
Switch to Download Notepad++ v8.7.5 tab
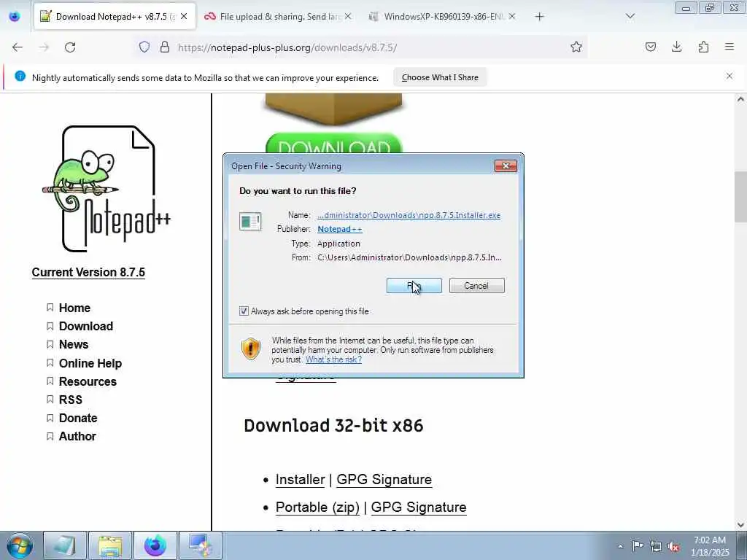[115, 17]
